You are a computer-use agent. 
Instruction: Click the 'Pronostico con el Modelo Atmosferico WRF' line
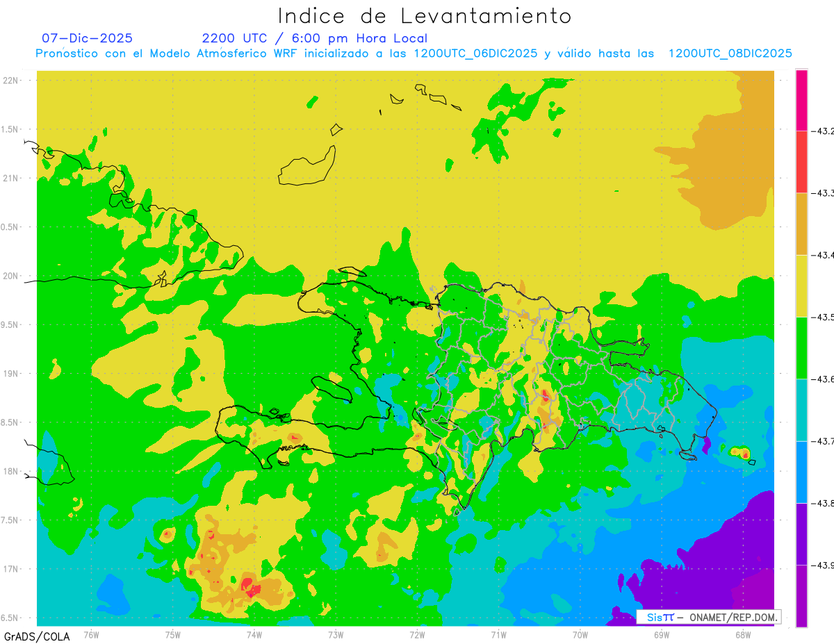coord(414,53)
